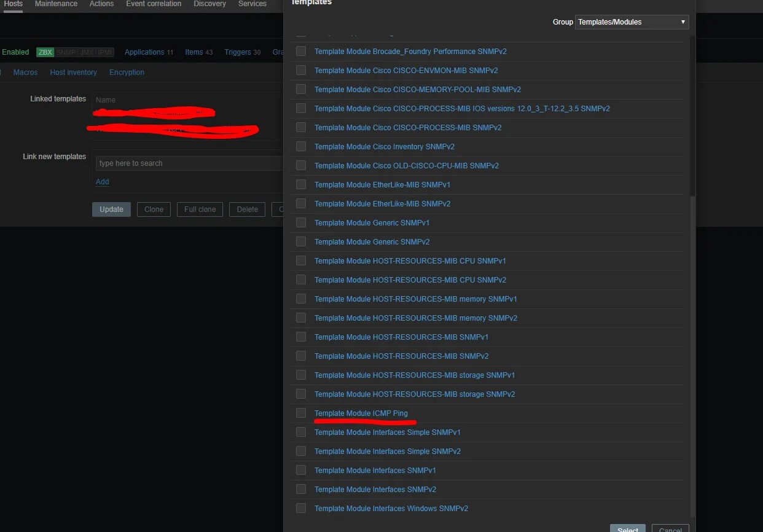Check Template Module Cisco CISCO-ENVMON-MIB SNMPv2 box
This screenshot has height=532, width=763.
[301, 70]
